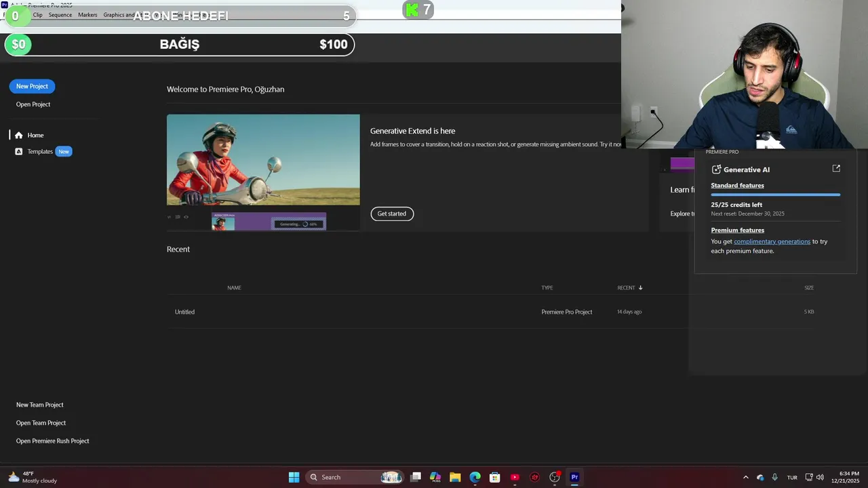Click the Get started button
Viewport: 868px width, 488px height.
392,213
